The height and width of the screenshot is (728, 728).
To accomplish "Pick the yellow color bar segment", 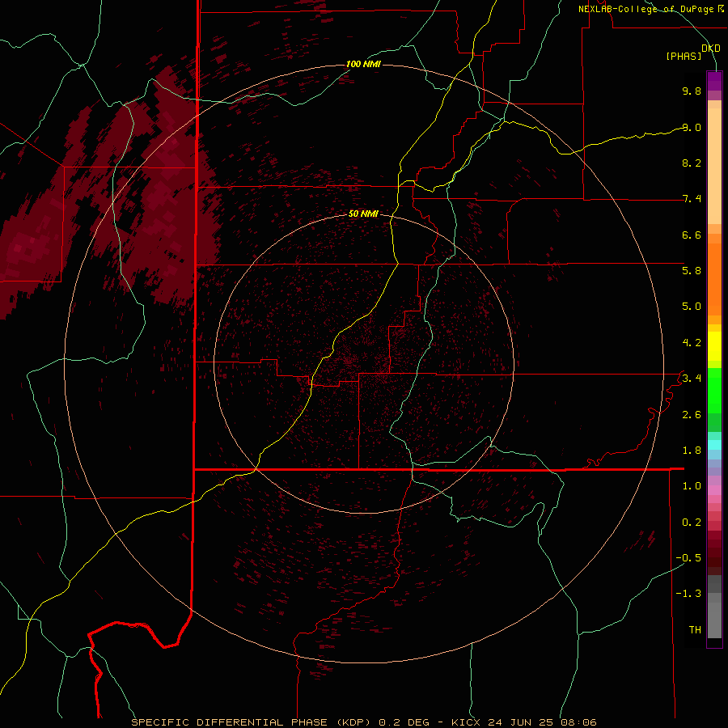I will pos(714,346).
